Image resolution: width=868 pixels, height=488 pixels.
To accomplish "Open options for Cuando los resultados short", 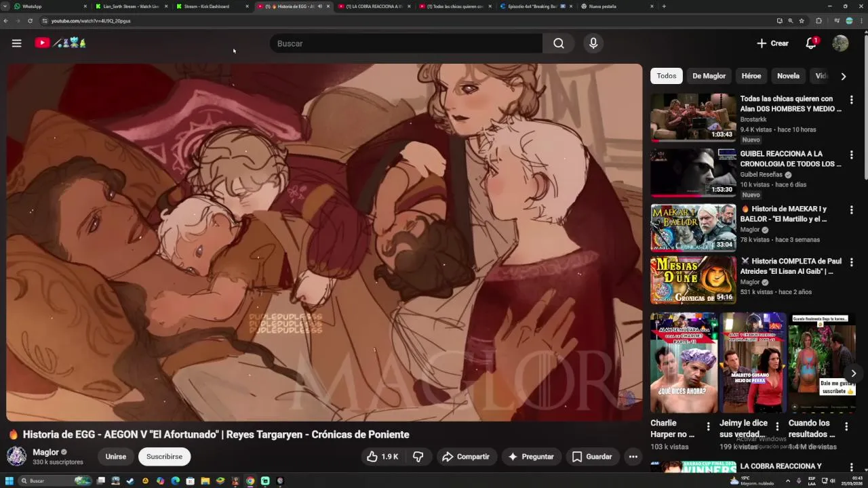I will click(x=846, y=426).
